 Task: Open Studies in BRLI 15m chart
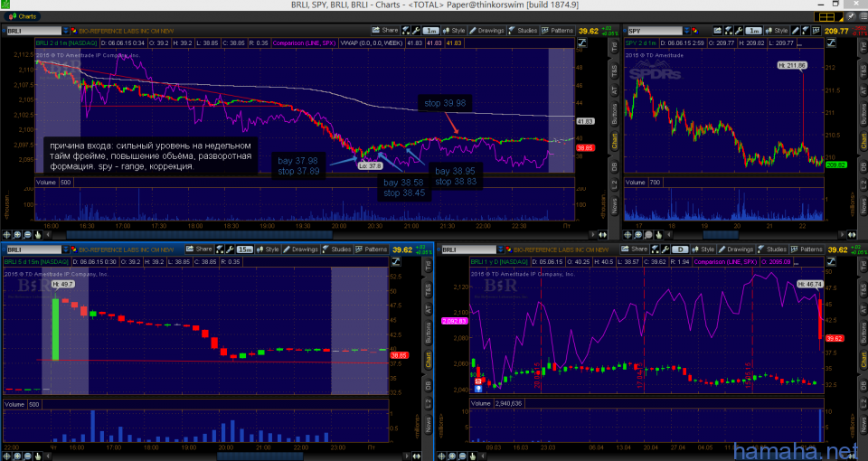336,249
